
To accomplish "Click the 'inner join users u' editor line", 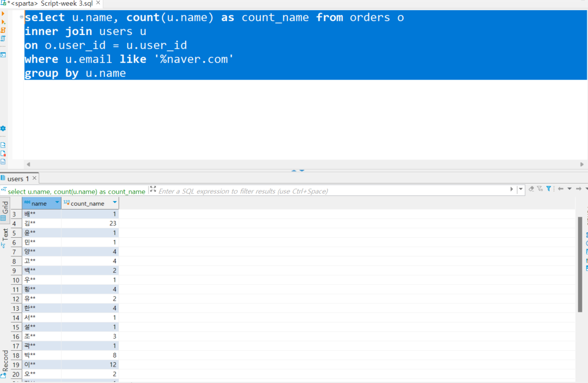I will tap(85, 31).
